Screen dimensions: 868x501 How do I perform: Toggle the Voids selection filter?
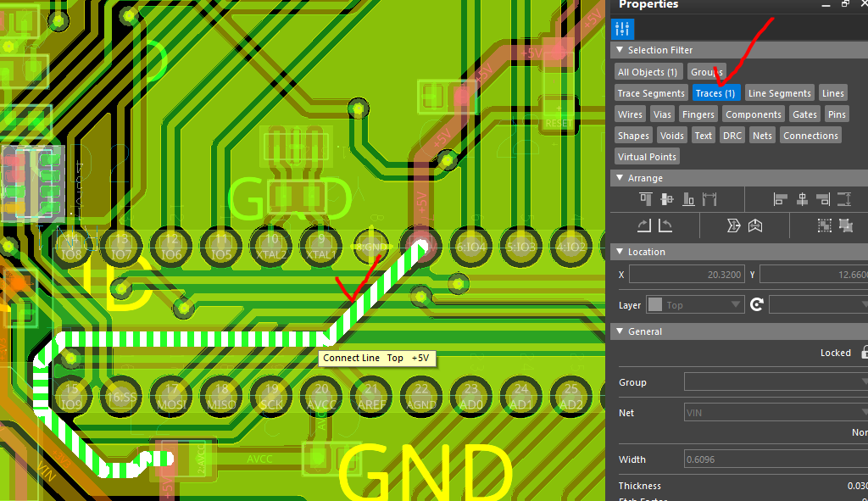(671, 136)
